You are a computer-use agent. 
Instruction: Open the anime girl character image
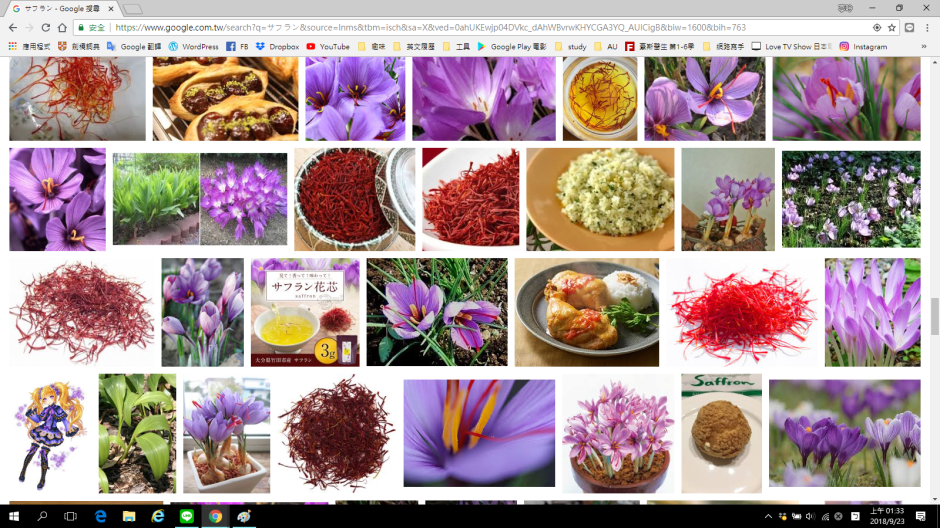tap(50, 434)
